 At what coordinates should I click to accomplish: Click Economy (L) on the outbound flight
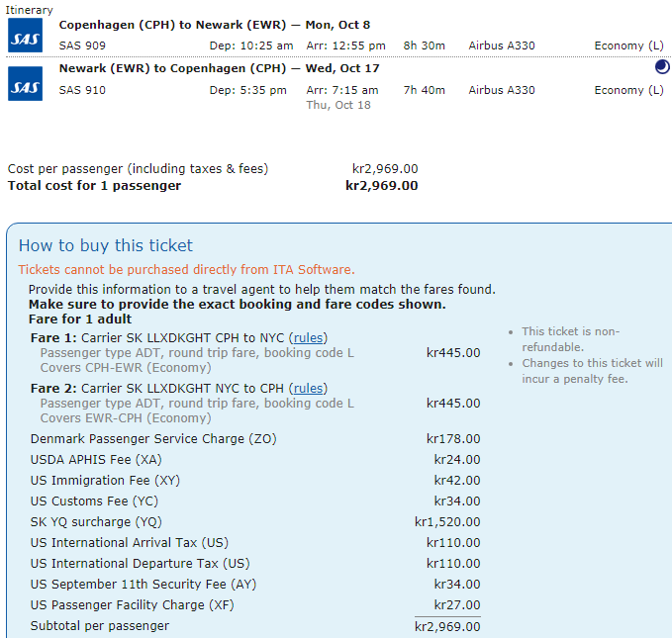tap(628, 46)
